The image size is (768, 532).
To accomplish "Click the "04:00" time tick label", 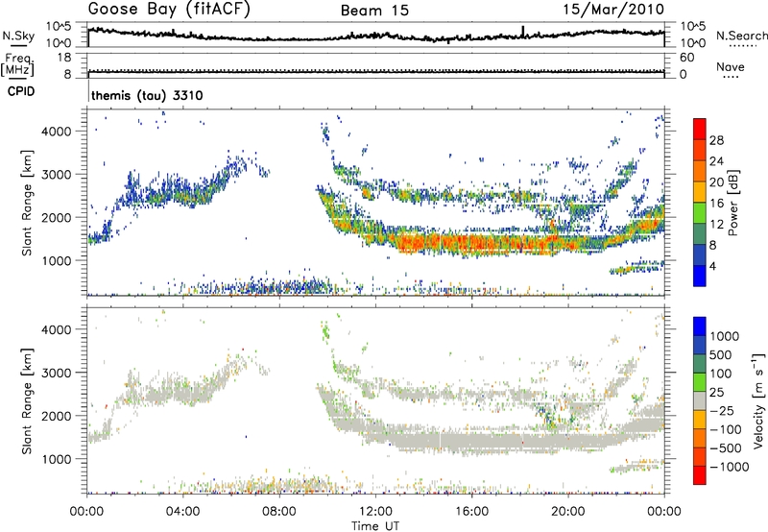I will pyautogui.click(x=182, y=512).
